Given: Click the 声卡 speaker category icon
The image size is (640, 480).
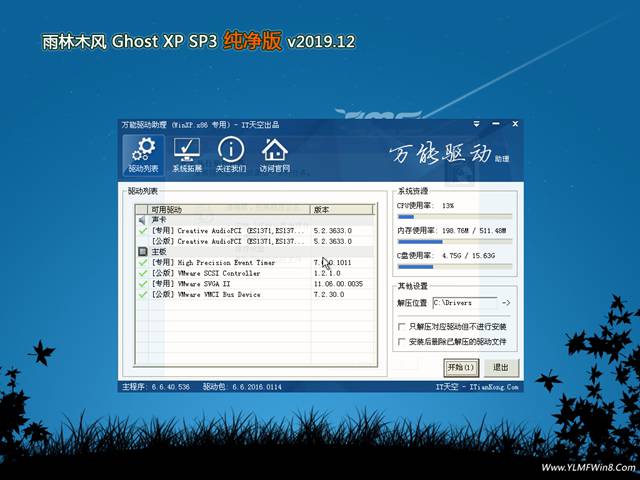Looking at the screenshot, I should (x=143, y=220).
